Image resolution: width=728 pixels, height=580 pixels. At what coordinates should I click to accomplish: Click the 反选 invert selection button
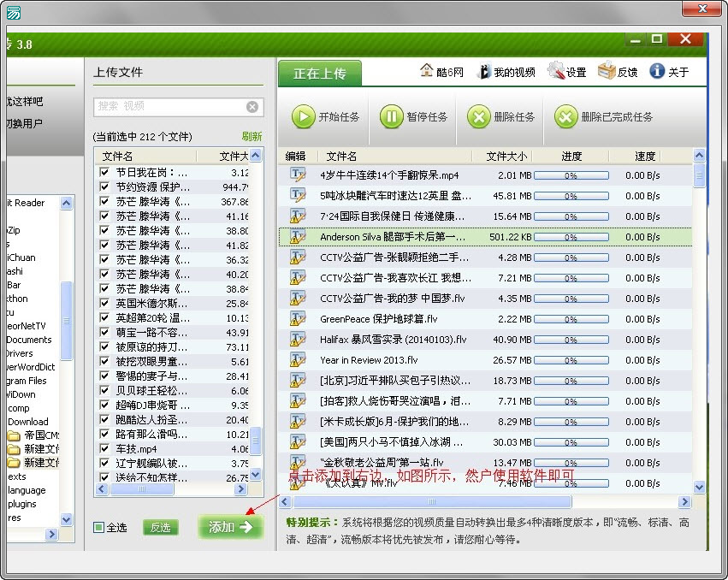coord(161,527)
